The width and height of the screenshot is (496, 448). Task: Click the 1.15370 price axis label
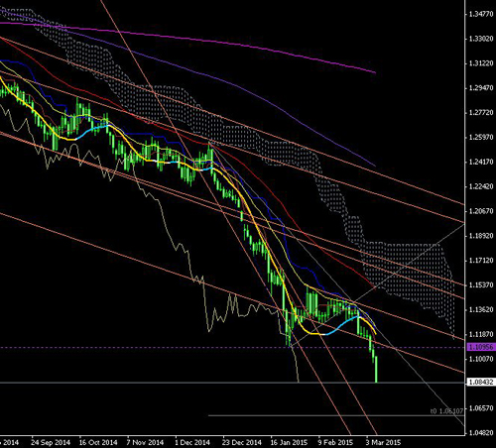(x=481, y=285)
